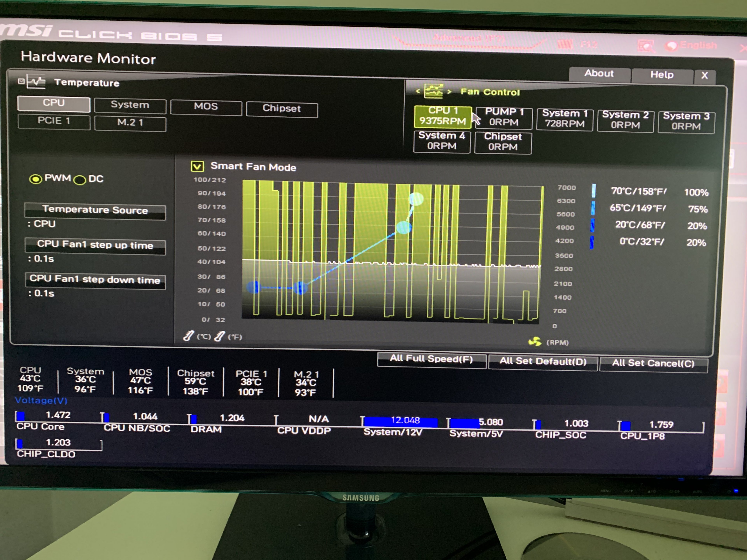747x560 pixels.
Task: Click the fan control chart icon
Action: coord(434,91)
